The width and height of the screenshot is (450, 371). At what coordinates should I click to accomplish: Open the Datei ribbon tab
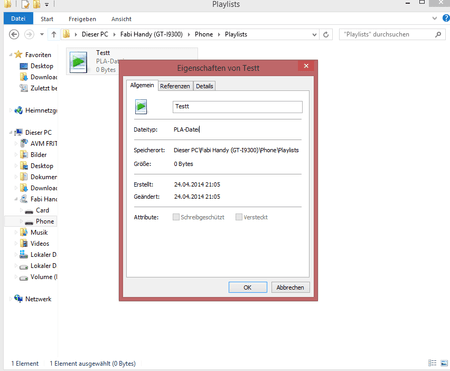(18, 19)
